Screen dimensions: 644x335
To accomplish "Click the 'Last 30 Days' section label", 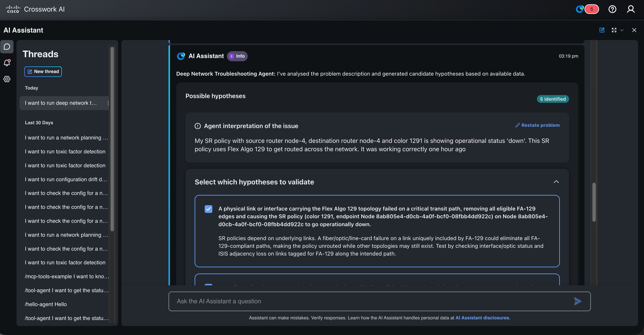I will [39, 123].
